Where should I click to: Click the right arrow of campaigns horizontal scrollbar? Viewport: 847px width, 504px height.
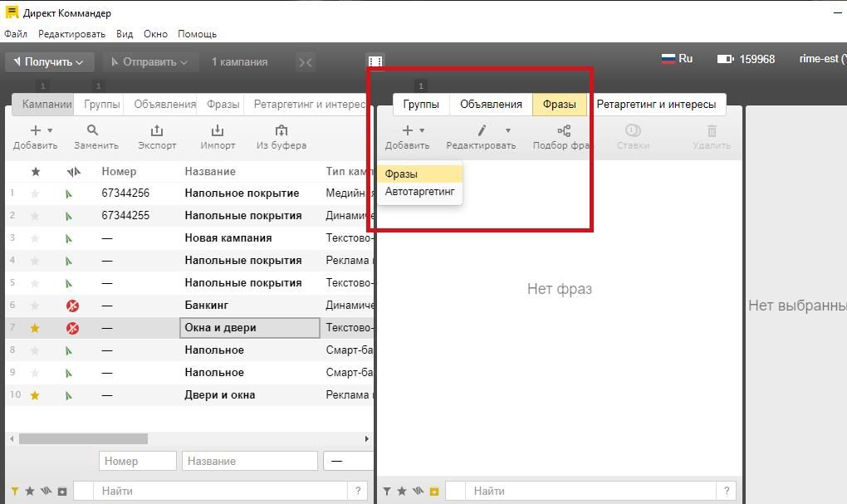coord(367,438)
